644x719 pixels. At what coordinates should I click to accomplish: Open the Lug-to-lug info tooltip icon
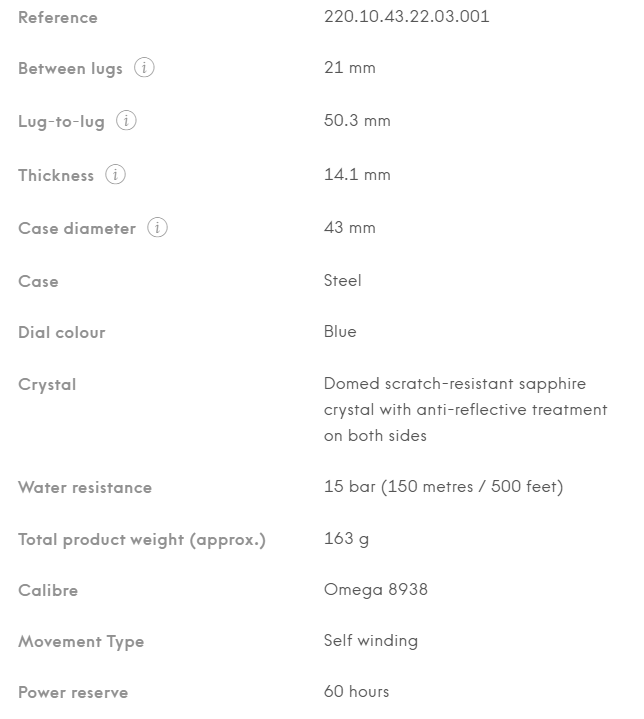[126, 121]
